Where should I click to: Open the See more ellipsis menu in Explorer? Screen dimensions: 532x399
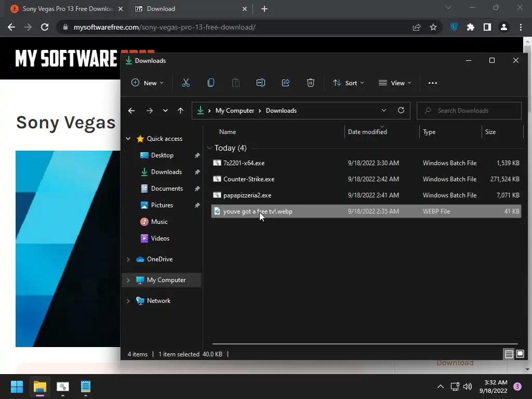pyautogui.click(x=433, y=83)
